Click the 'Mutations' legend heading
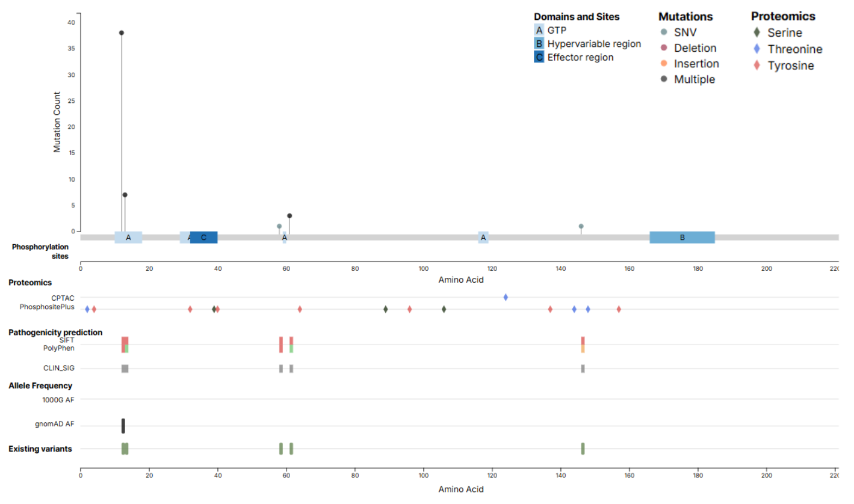The image size is (854, 504). pyautogui.click(x=685, y=16)
